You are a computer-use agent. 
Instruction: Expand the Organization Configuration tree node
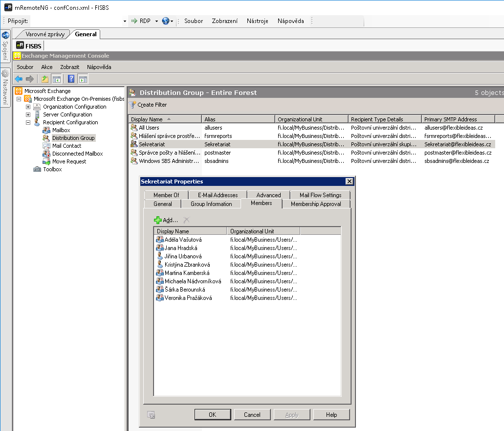[x=28, y=107]
